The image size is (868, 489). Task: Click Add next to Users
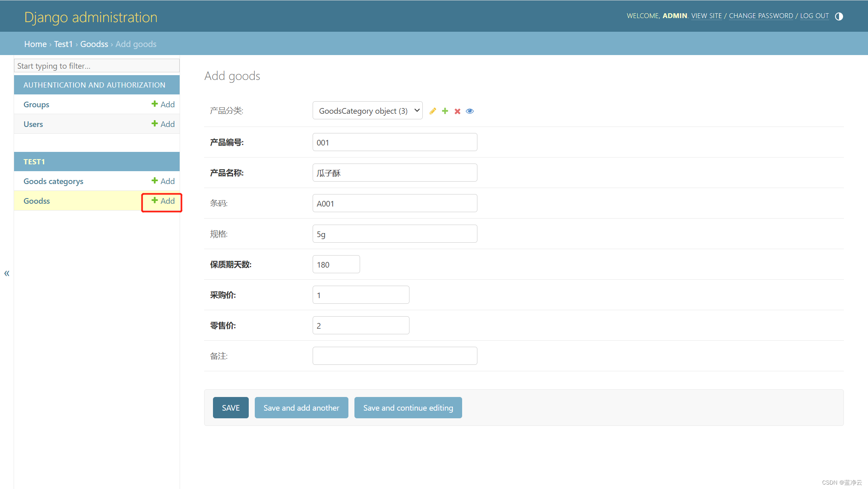[x=163, y=124]
